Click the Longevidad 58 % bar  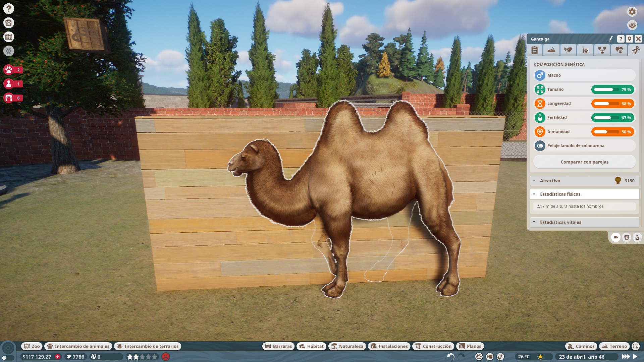tap(612, 104)
